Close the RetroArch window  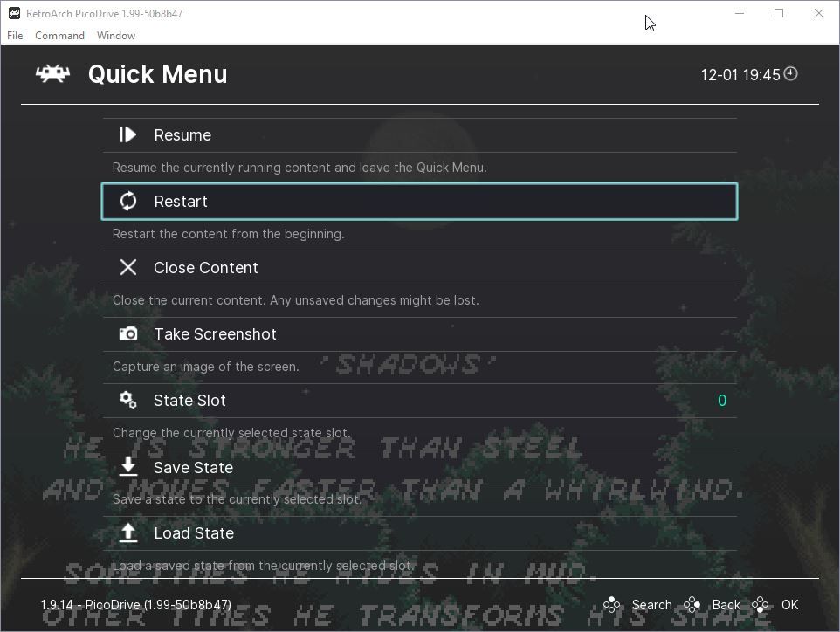(x=818, y=13)
